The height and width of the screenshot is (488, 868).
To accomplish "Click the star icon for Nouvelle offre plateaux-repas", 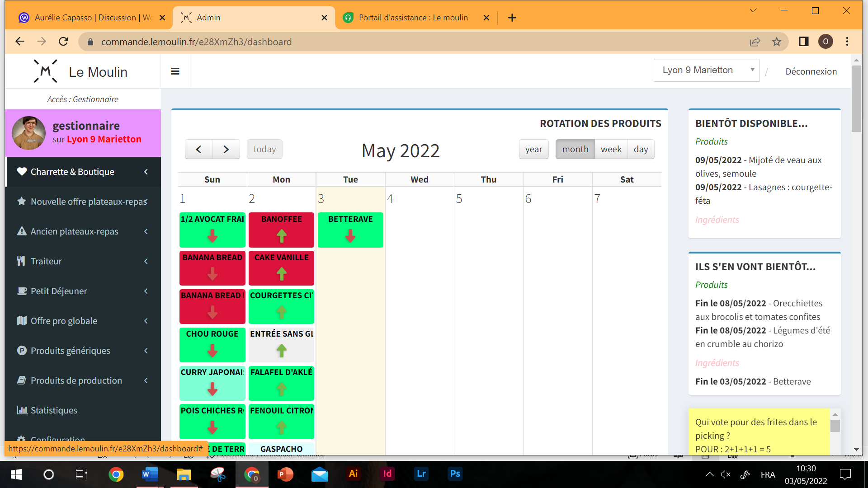I will pyautogui.click(x=21, y=202).
